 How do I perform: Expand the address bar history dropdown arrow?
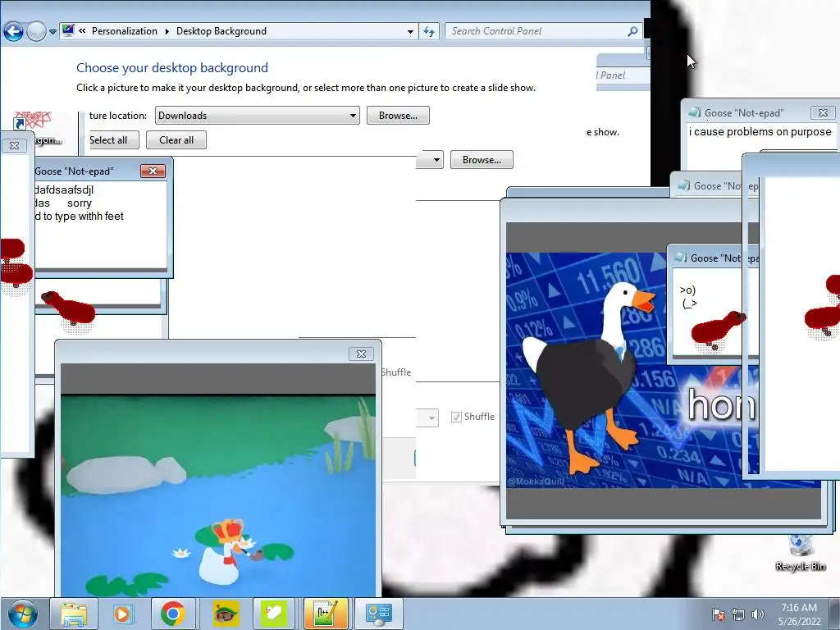[x=410, y=32]
